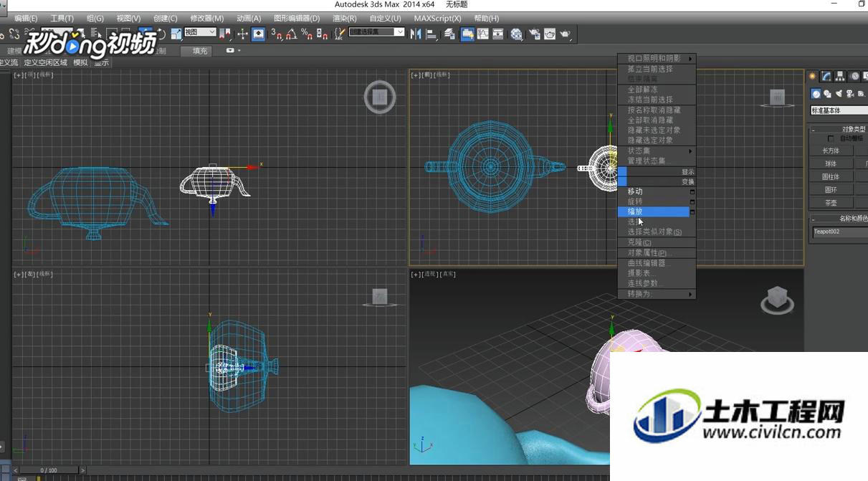The height and width of the screenshot is (481, 868).
Task: Toggle the Graphite modeling ribbon button
Action: point(467,34)
